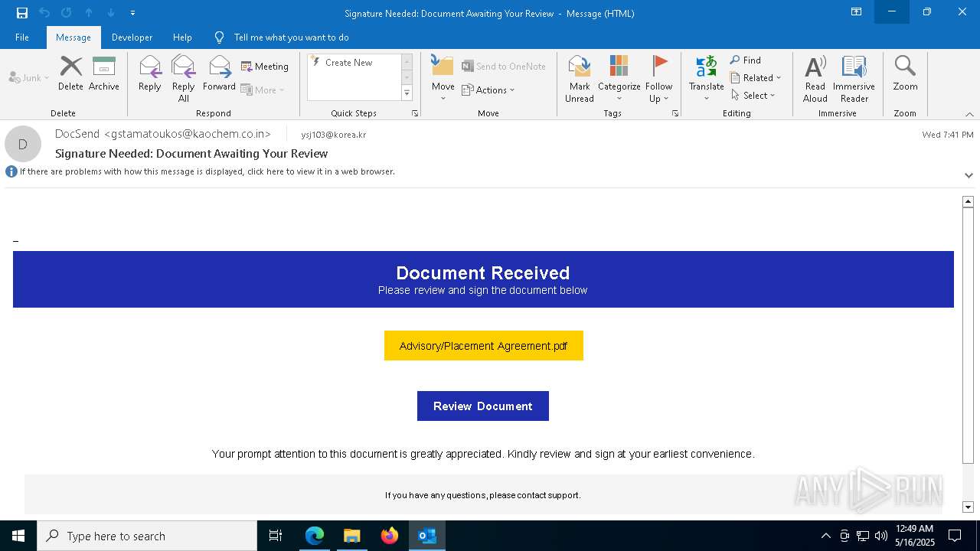Screen dimensions: 980x551
Task: Expand the message header chevron
Action: (x=969, y=175)
